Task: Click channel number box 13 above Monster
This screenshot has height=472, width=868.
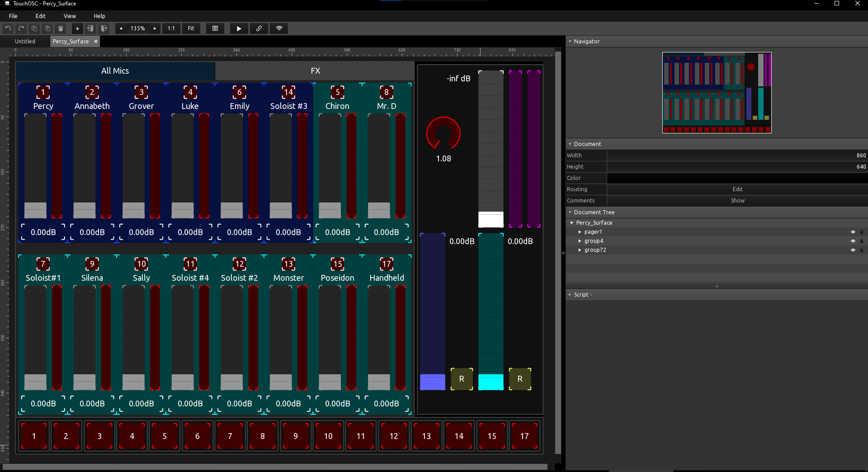Action: coord(288,264)
